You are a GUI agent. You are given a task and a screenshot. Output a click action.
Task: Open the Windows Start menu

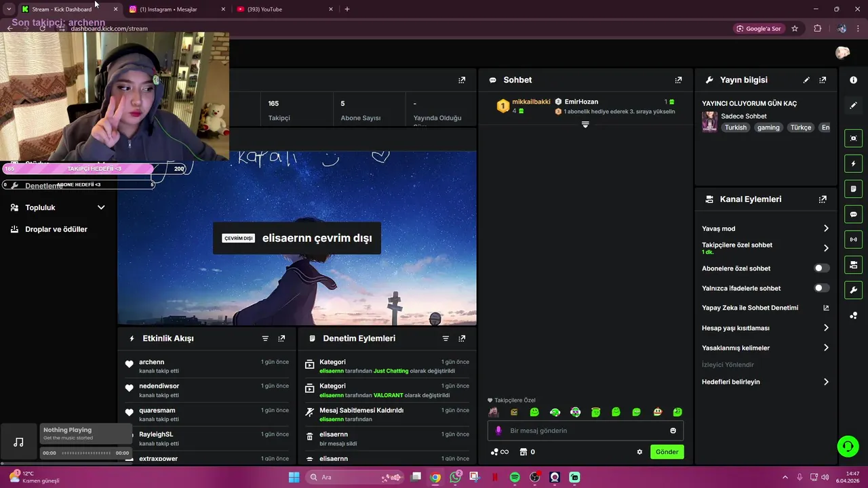click(x=294, y=477)
